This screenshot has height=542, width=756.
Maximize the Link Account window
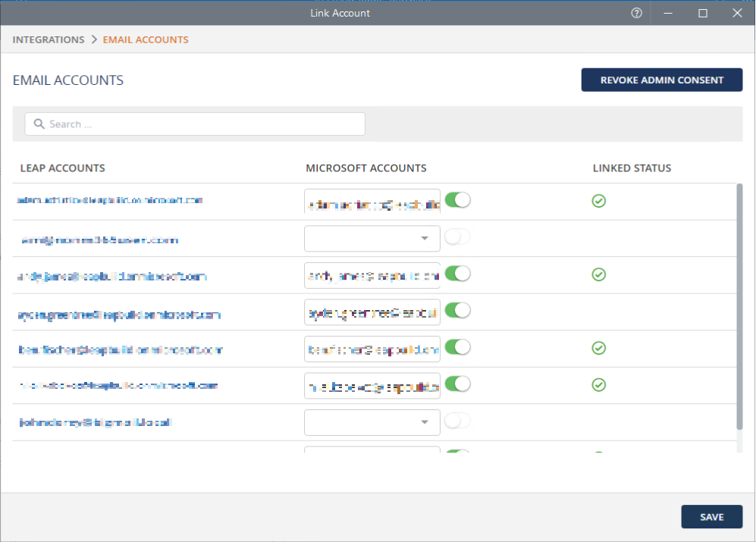coord(703,13)
